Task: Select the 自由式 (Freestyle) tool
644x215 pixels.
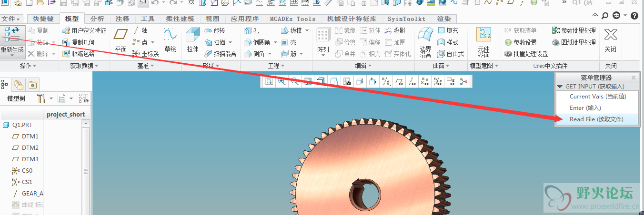Action: 451,54
